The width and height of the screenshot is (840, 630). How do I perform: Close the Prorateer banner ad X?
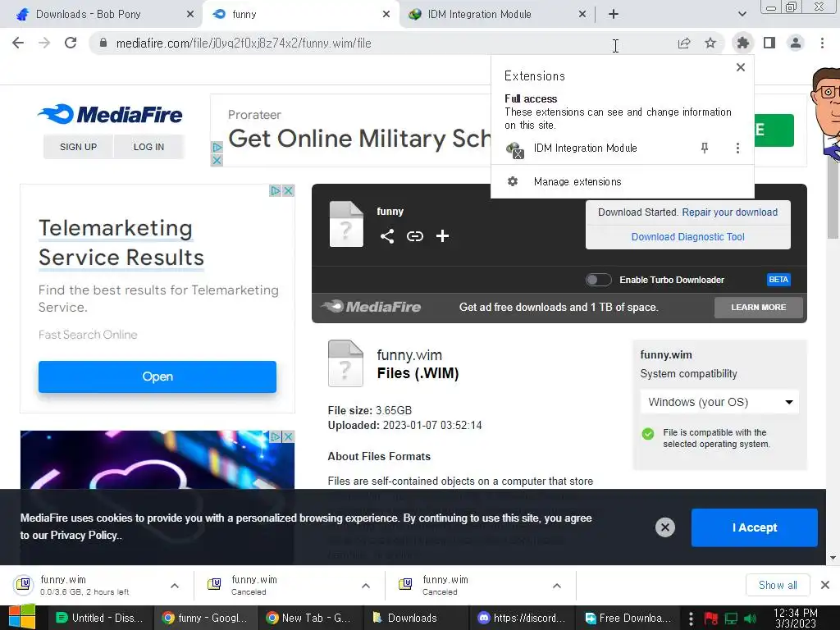pyautogui.click(x=217, y=160)
